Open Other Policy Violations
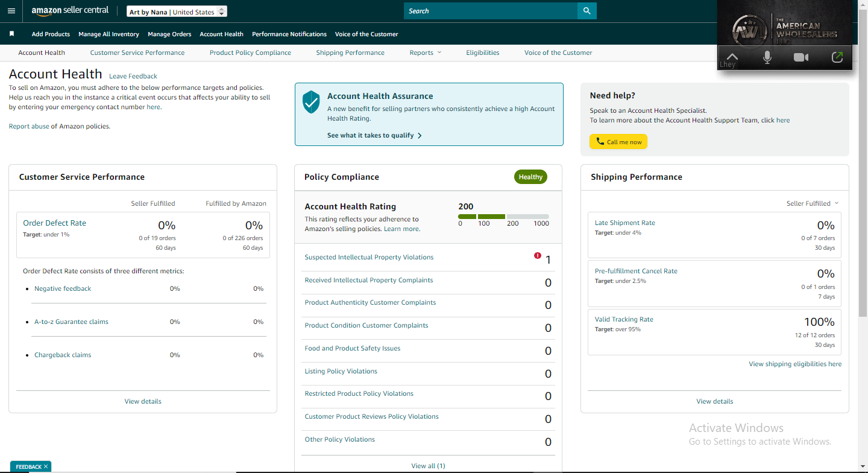 coord(340,440)
